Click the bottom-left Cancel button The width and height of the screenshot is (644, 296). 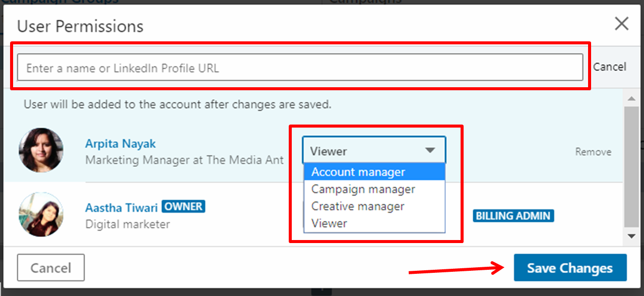point(50,267)
